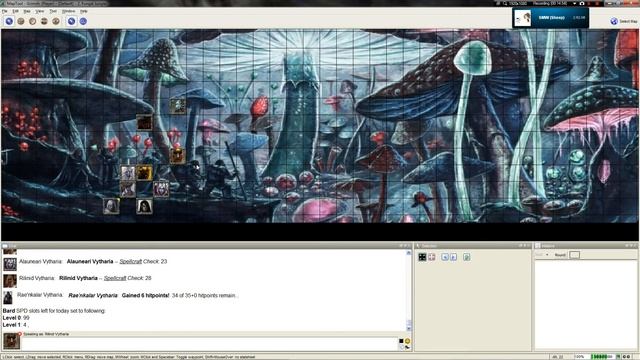This screenshot has height=360, width=640.
Task: Select the eye-shaped vision tool icon
Action: point(56,21)
